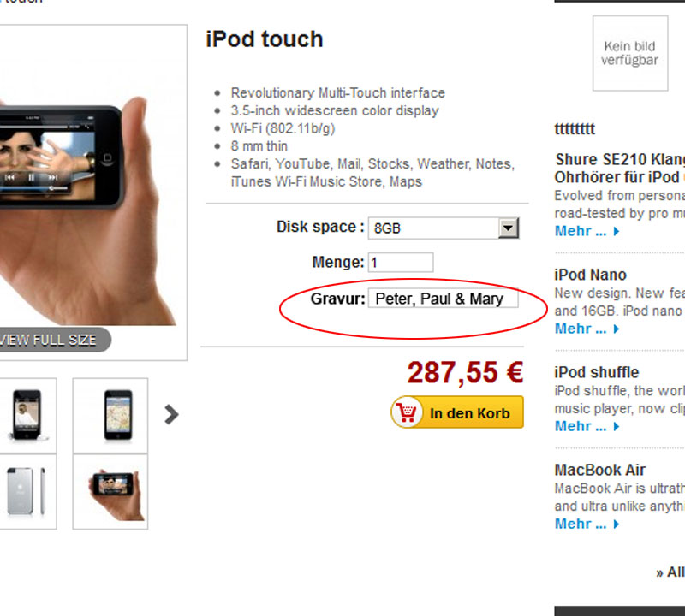Click the Gravur engraving text field

point(443,299)
